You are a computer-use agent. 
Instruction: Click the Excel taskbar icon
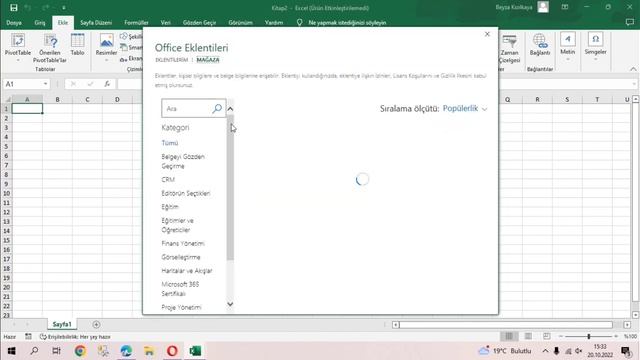195,351
